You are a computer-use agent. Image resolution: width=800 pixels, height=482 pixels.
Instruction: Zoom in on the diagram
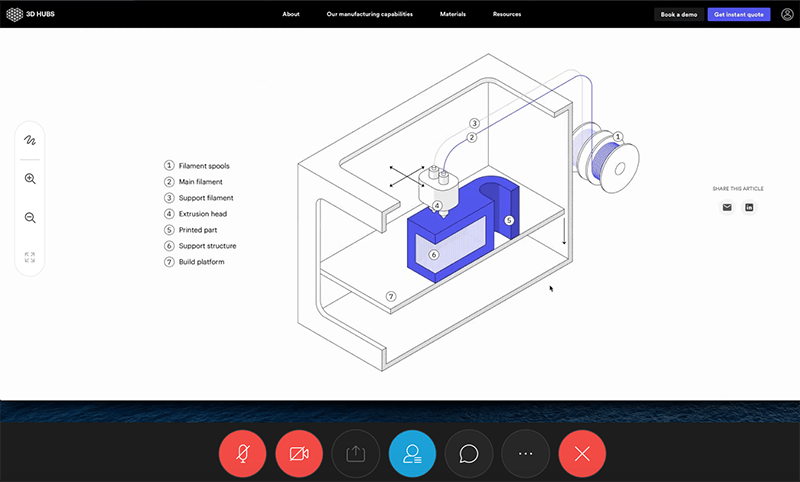(x=30, y=179)
